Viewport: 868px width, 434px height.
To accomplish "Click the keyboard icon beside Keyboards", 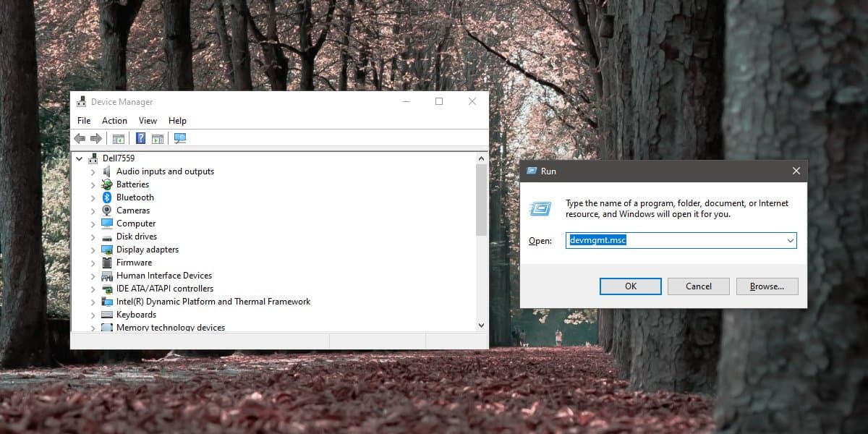I will point(107,315).
